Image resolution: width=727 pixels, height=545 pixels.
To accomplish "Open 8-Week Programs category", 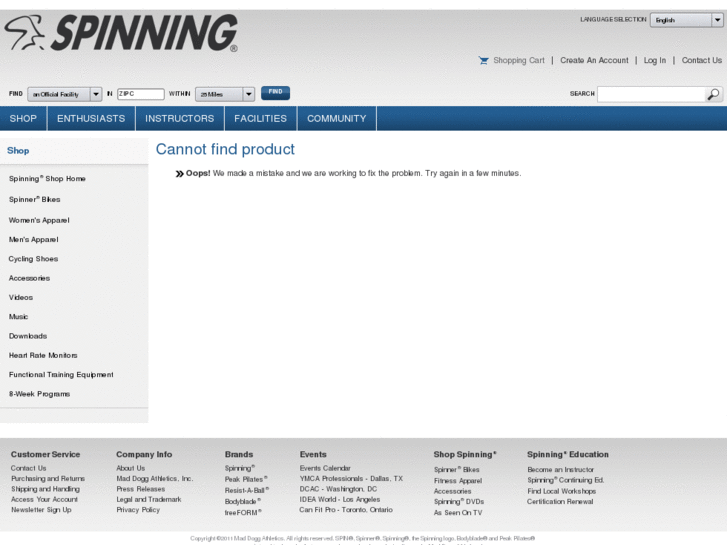I will 39,394.
